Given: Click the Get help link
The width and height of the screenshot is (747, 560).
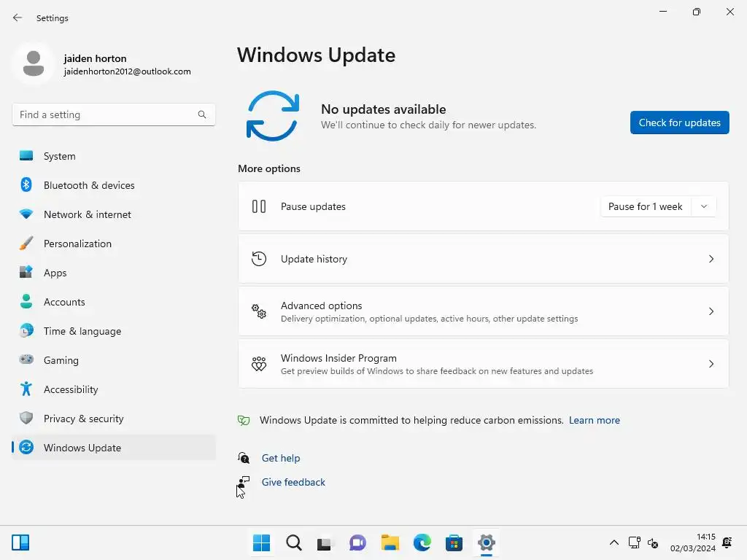Looking at the screenshot, I should (281, 458).
